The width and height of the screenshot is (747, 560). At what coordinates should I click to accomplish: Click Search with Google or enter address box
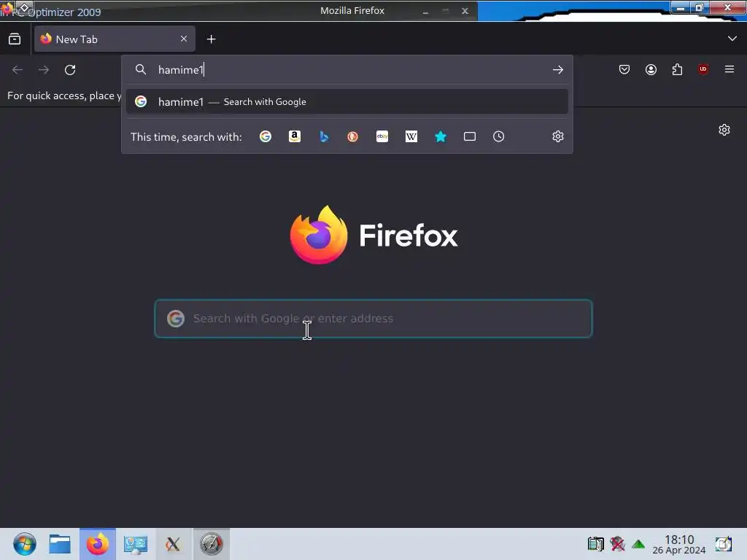pyautogui.click(x=373, y=319)
